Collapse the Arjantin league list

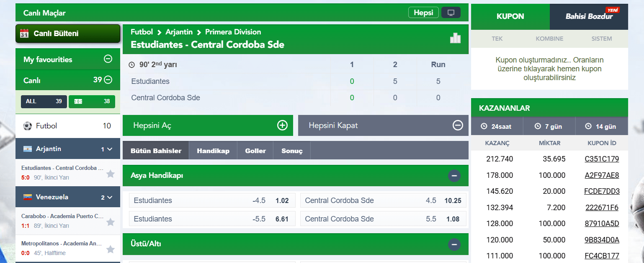pos(110,149)
